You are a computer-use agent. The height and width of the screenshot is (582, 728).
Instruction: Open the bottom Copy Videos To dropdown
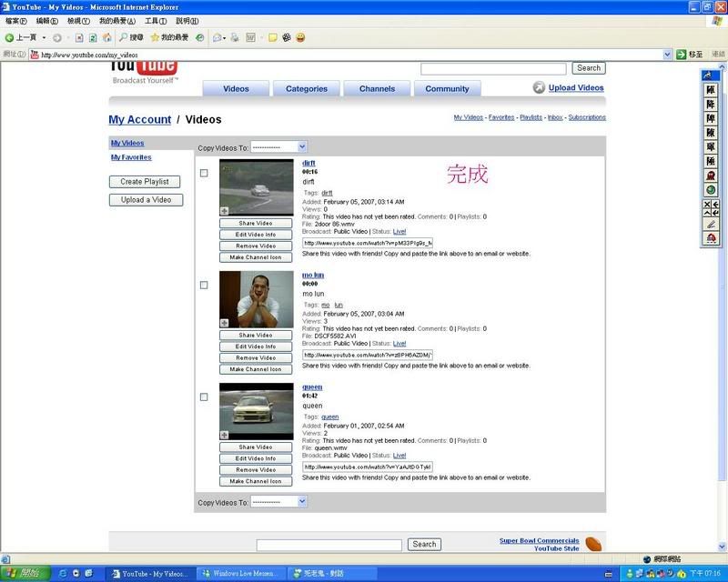pos(278,502)
